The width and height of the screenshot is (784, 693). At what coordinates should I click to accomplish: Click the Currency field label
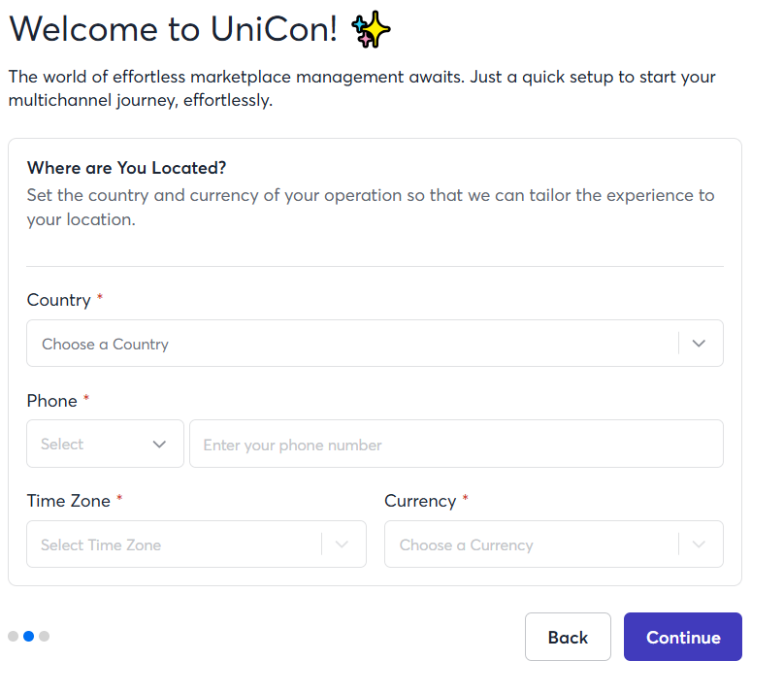tap(420, 501)
